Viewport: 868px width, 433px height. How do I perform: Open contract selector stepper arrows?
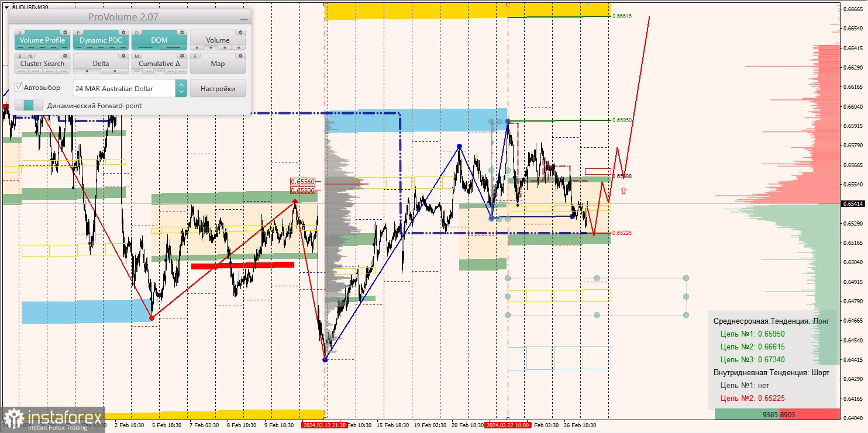(x=181, y=88)
